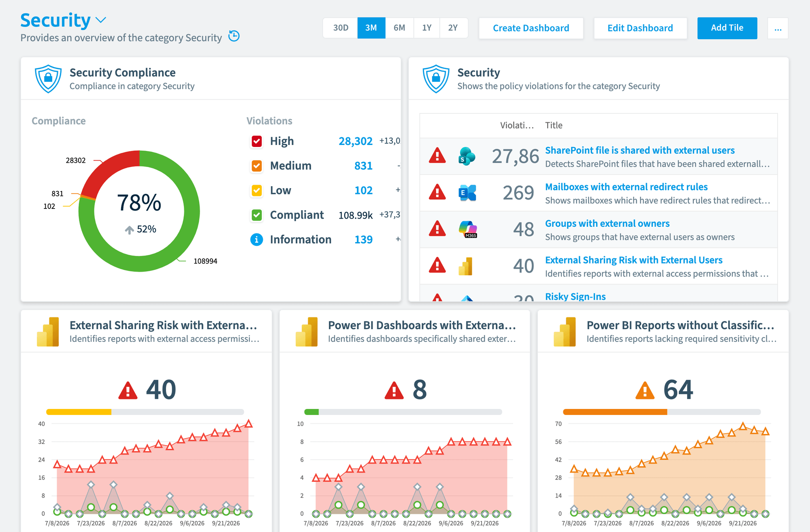810x532 pixels.
Task: Choose the 2Y time range tab
Action: [x=453, y=28]
